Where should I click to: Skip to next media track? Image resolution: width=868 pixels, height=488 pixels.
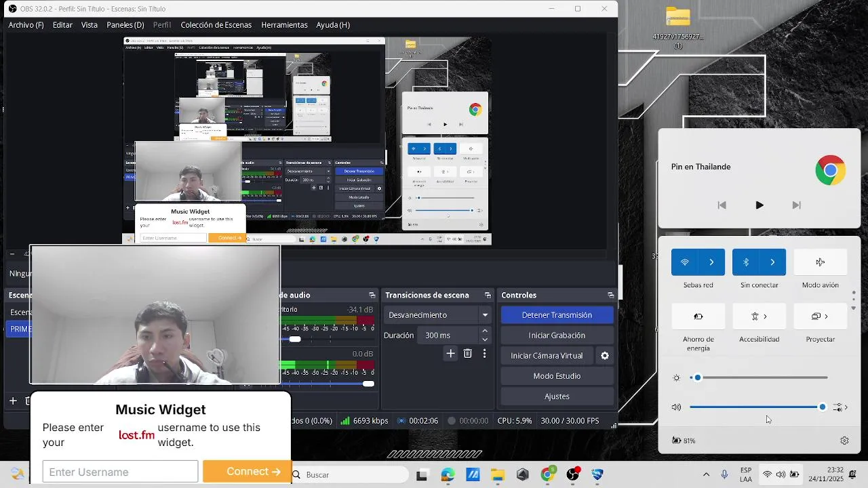(796, 205)
